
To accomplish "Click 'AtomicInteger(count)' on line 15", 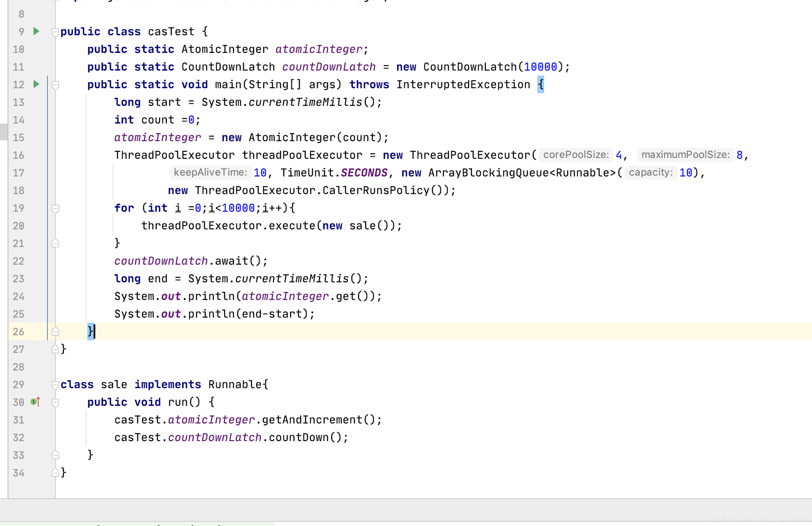I will click(315, 137).
